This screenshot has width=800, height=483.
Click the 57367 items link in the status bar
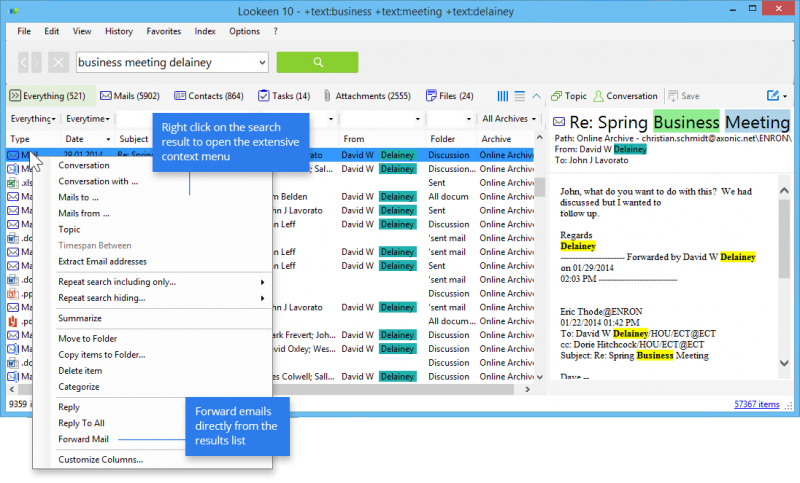click(757, 404)
